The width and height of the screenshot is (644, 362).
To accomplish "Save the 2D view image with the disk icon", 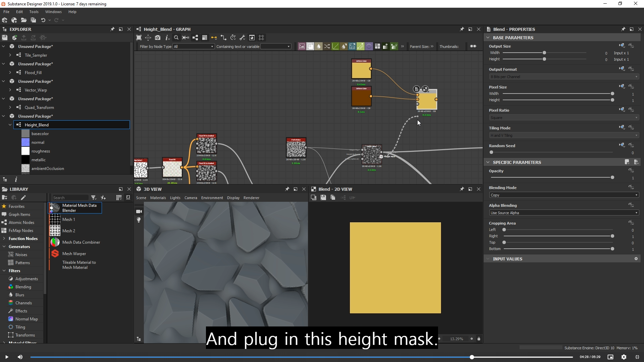I will tap(323, 197).
